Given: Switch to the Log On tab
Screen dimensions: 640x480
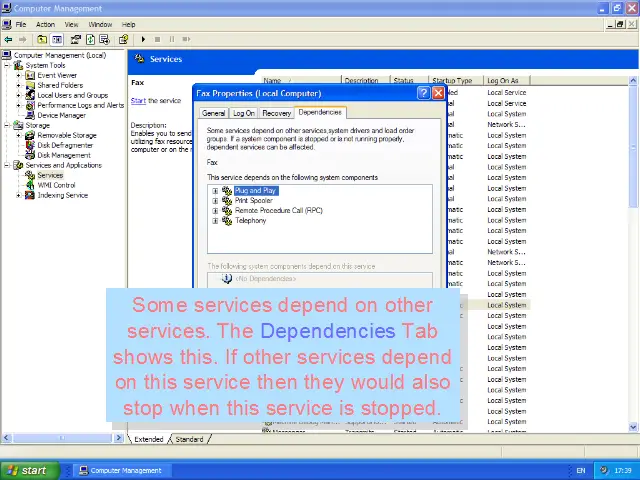Looking at the screenshot, I should tap(244, 113).
